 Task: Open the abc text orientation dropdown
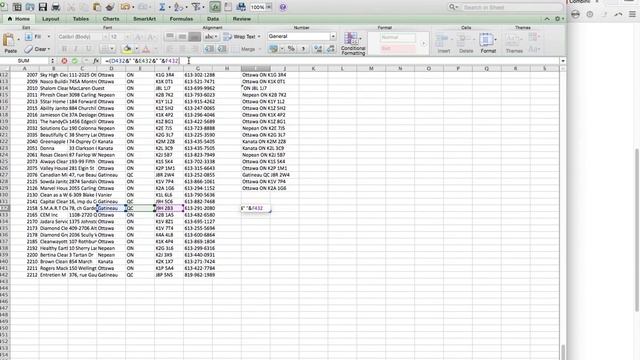(x=211, y=37)
